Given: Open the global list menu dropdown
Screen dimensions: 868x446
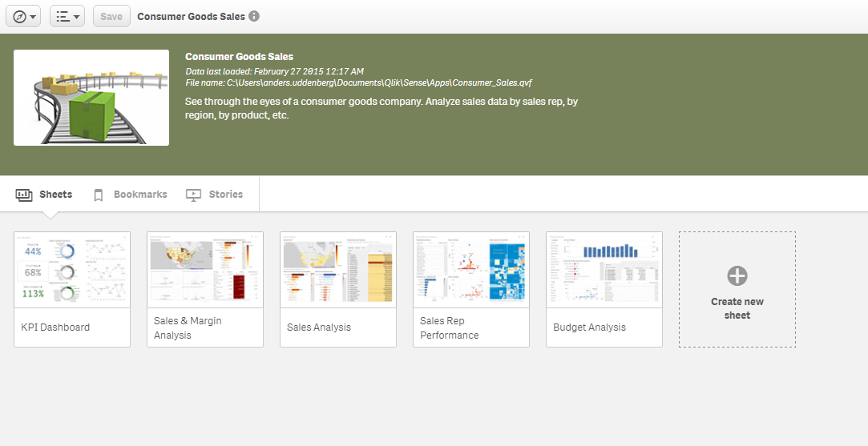Looking at the screenshot, I should [x=67, y=17].
